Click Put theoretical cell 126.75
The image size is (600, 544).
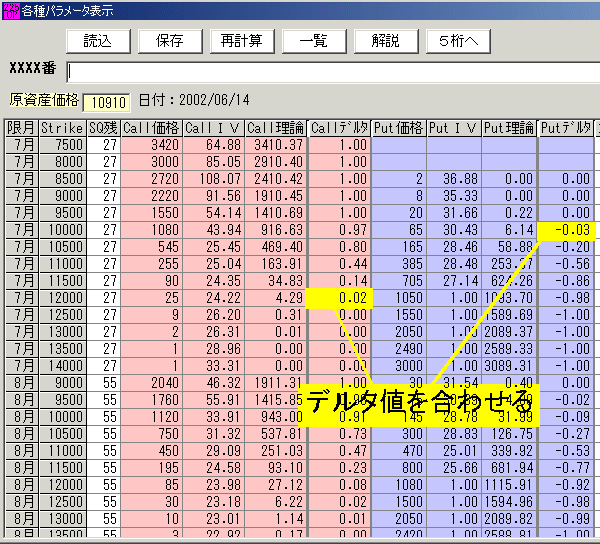(x=509, y=434)
